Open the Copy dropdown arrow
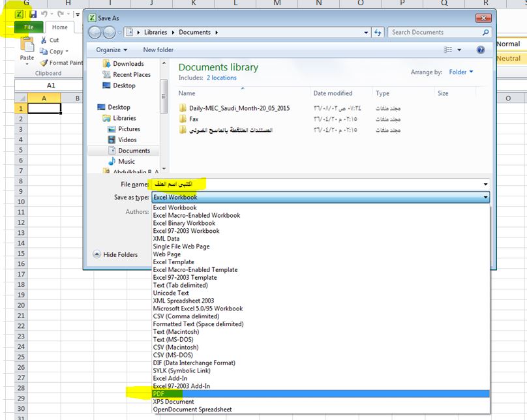 pos(67,52)
